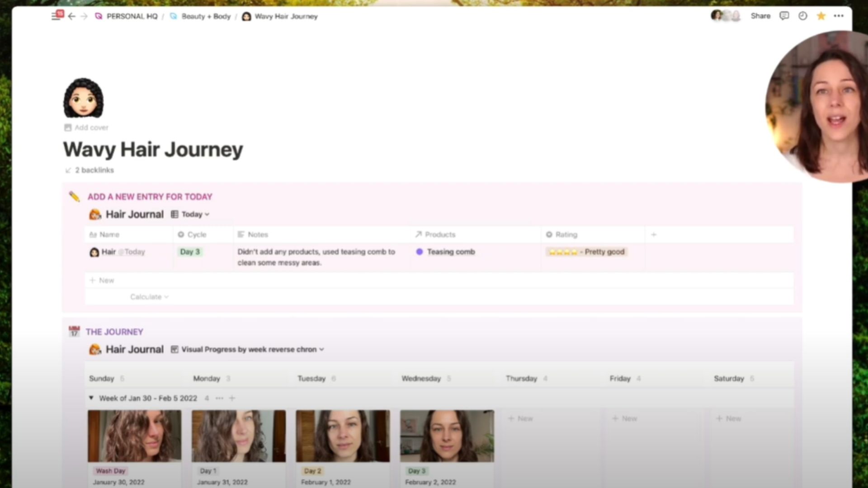This screenshot has width=868, height=488.
Task: Click the purple Teasing comb product tag
Action: click(450, 252)
